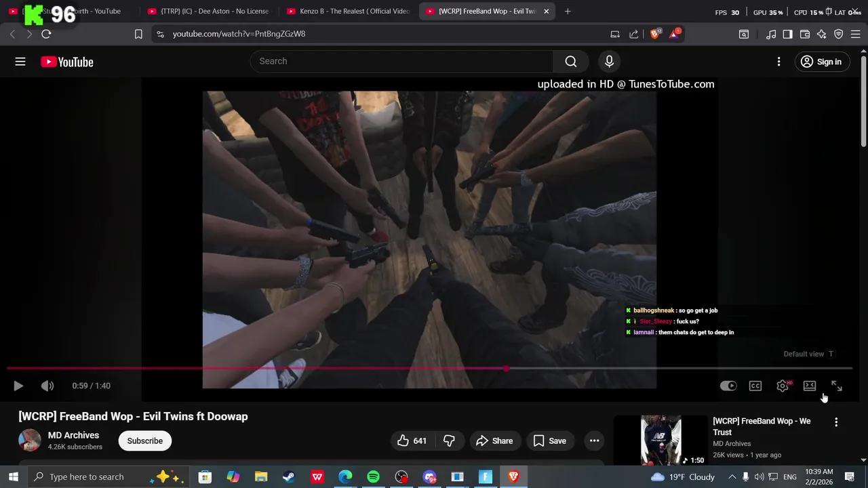
Task: Switch player to theater mode
Action: [810, 386]
